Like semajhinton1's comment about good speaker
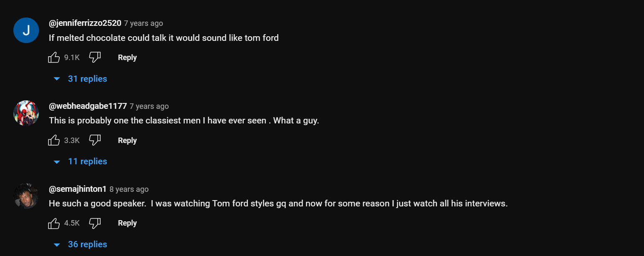The width and height of the screenshot is (644, 256). coord(54,223)
